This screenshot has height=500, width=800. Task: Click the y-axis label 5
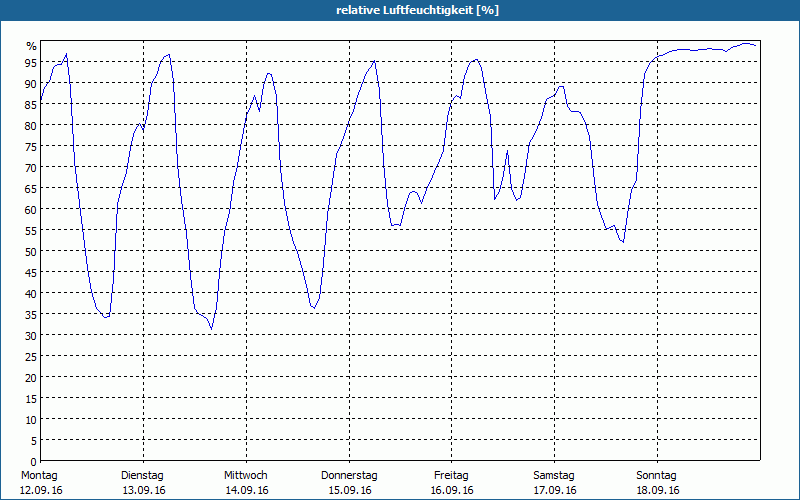(34, 440)
